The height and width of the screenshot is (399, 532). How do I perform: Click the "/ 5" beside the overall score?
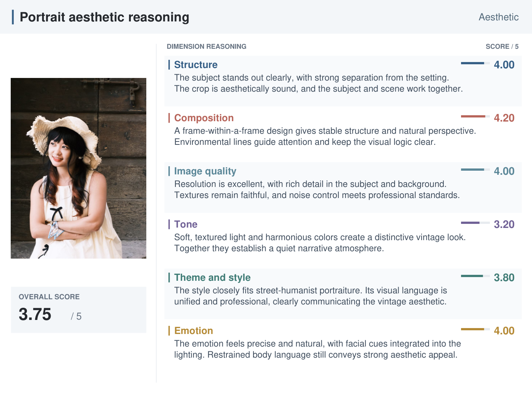tap(76, 316)
